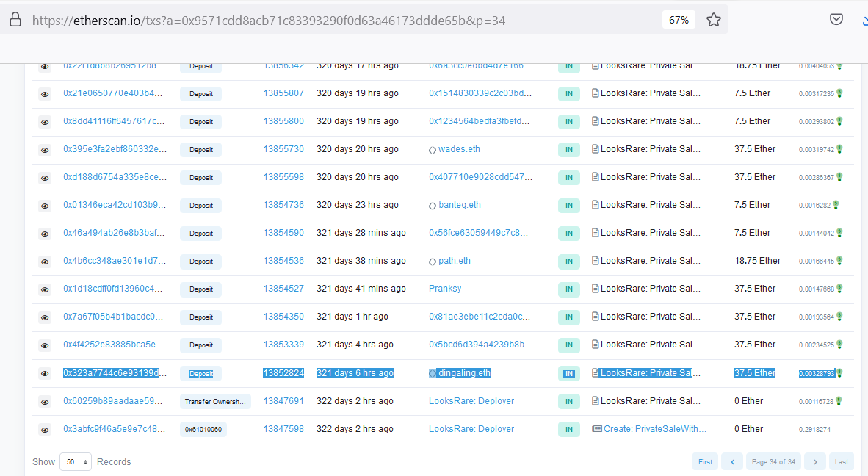Click the gas fee bulb icon for 0.00317235
This screenshot has height=476, width=868.
click(840, 93)
